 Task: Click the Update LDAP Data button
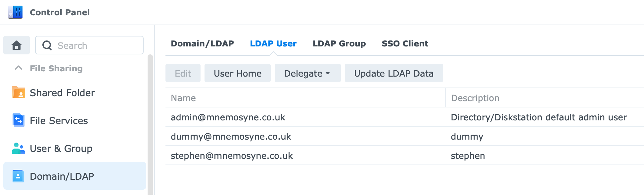click(394, 73)
